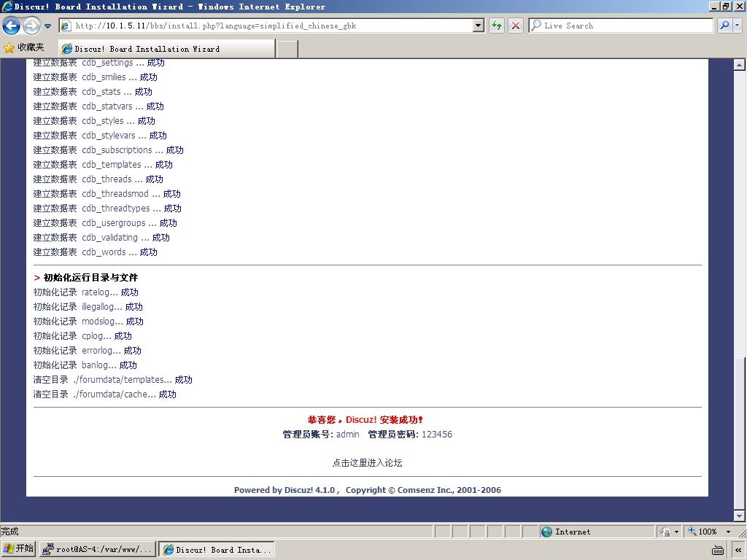This screenshot has width=747, height=560.
Task: Click the vertical scrollbar thumb
Action: tap(740, 432)
